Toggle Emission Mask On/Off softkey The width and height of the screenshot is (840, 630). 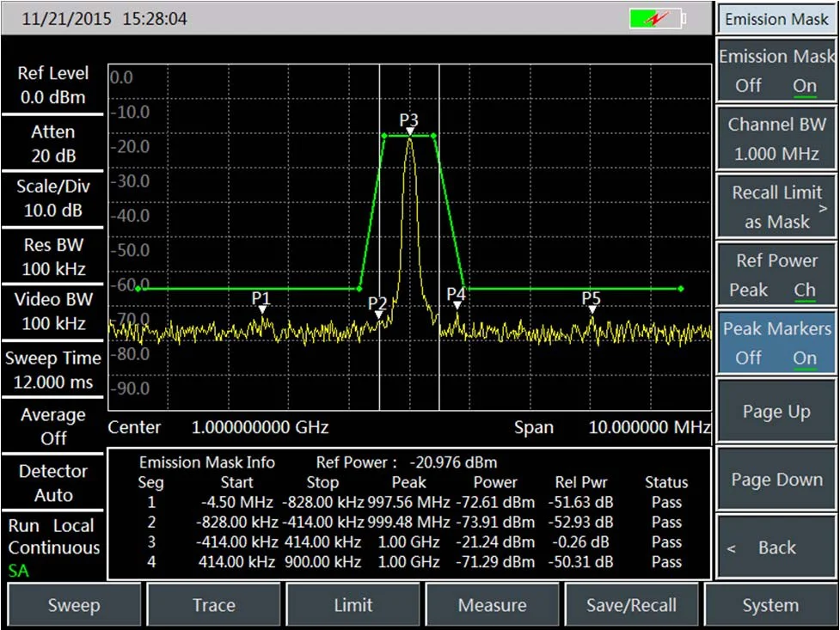(x=776, y=71)
